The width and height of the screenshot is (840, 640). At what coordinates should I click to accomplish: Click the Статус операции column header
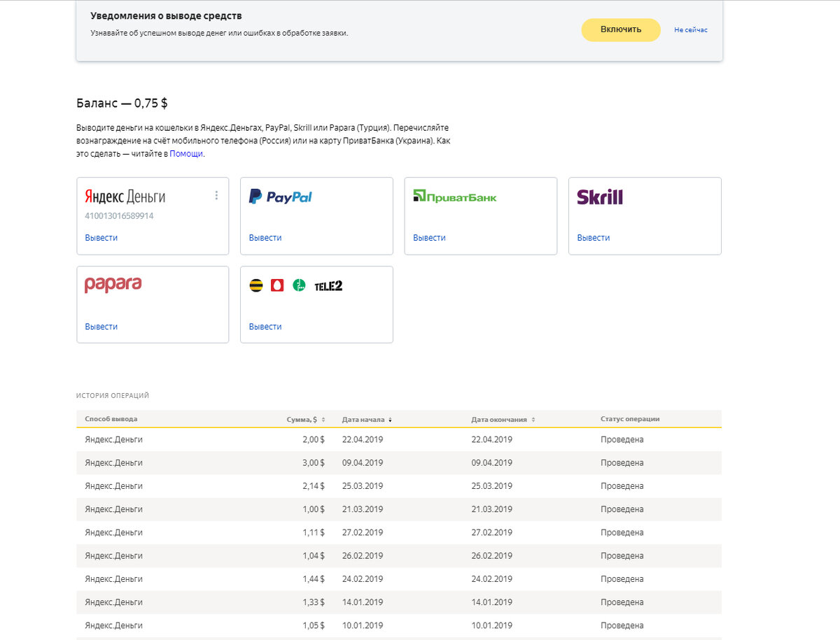[630, 419]
